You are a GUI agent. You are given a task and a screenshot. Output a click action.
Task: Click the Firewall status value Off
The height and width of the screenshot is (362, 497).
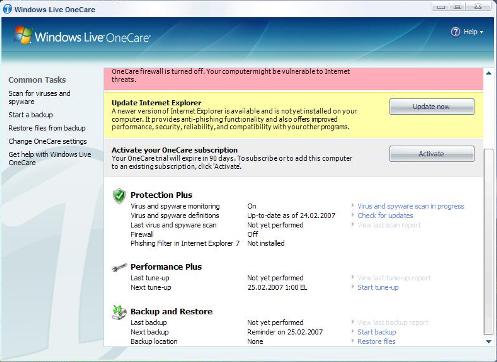click(253, 234)
